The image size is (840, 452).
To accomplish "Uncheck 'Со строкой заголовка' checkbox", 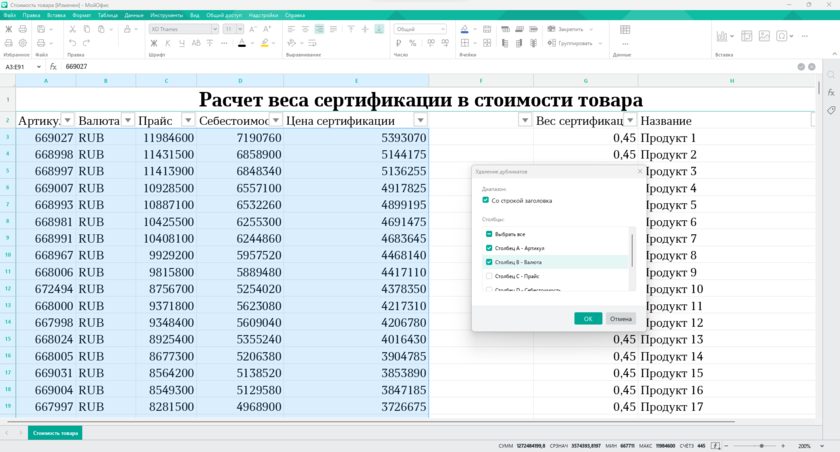I will tap(486, 200).
